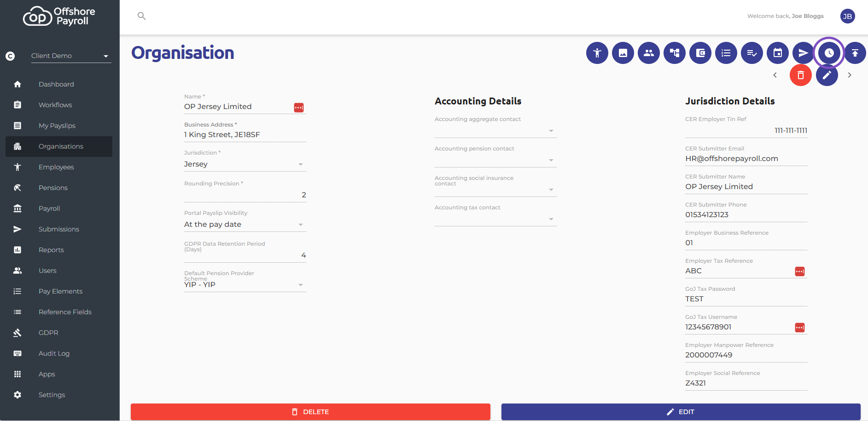Click the Business Address input field
The height and width of the screenshot is (421, 868).
click(245, 135)
